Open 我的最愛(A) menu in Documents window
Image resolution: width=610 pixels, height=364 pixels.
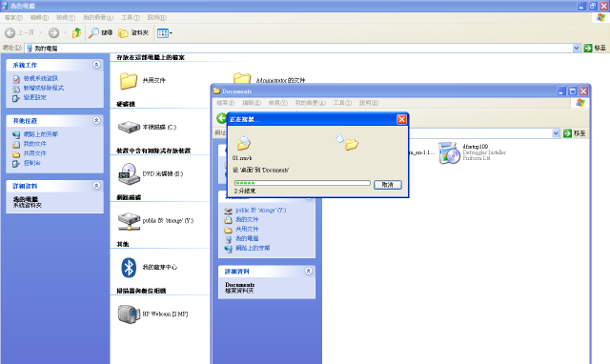(310, 103)
